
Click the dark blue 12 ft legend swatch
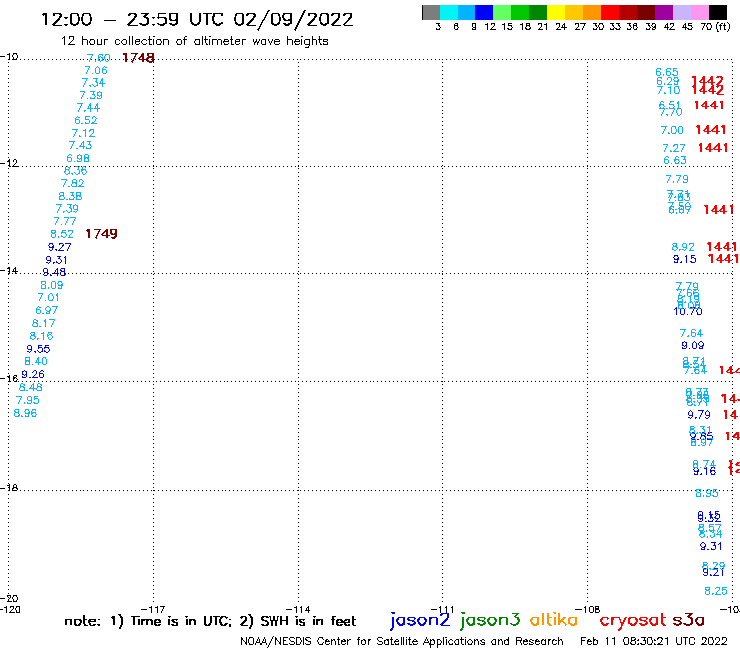coord(484,12)
